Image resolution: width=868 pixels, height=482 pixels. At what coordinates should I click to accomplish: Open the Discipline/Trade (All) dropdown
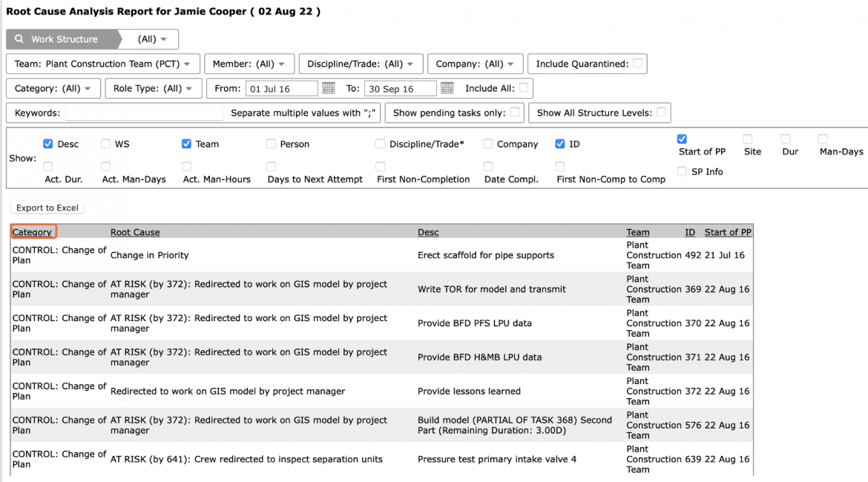coord(361,64)
